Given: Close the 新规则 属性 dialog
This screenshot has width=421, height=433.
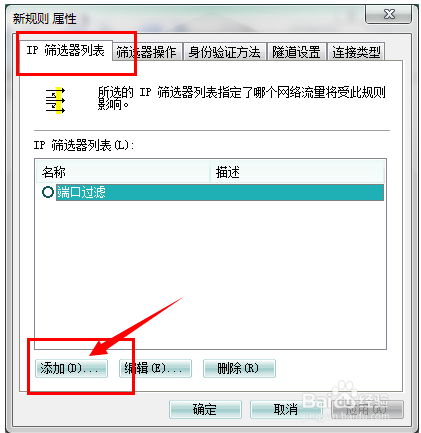Looking at the screenshot, I should point(389,14).
